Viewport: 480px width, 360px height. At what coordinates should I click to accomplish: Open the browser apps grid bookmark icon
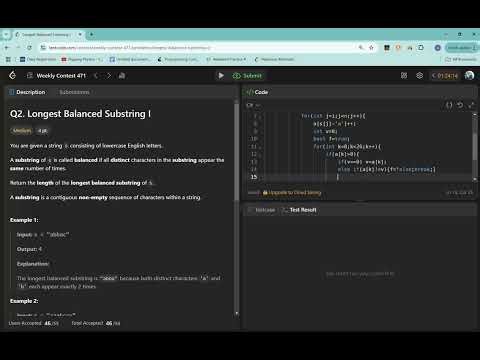pos(8,59)
